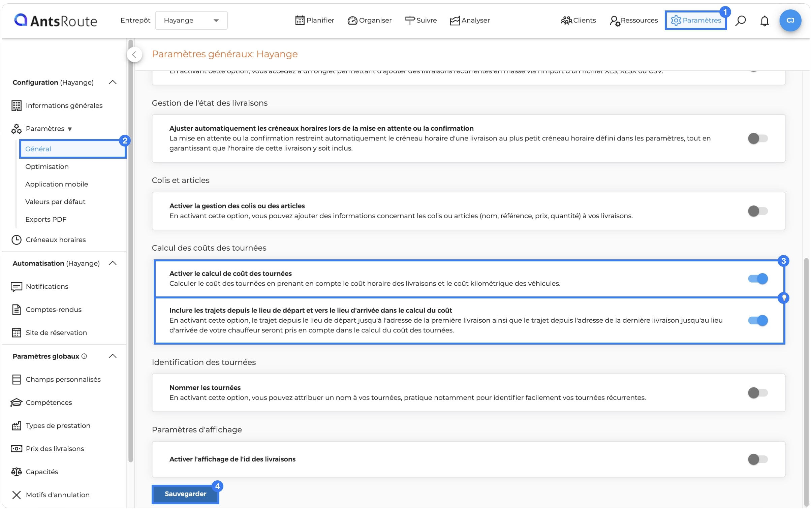Open Valeurs par défaut settings
The image size is (812, 511).
click(x=55, y=201)
